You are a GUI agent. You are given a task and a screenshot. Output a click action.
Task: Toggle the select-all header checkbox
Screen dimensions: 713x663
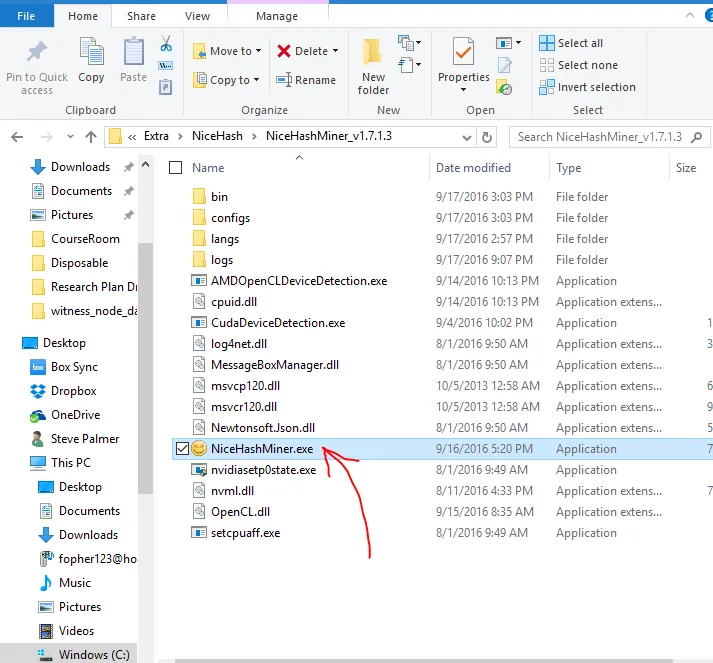(176, 168)
